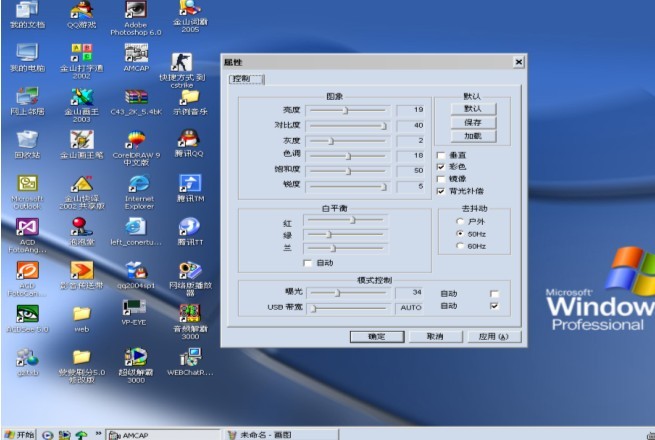Select the AMCAP desktop icon
The width and height of the screenshot is (655, 440).
pos(135,52)
